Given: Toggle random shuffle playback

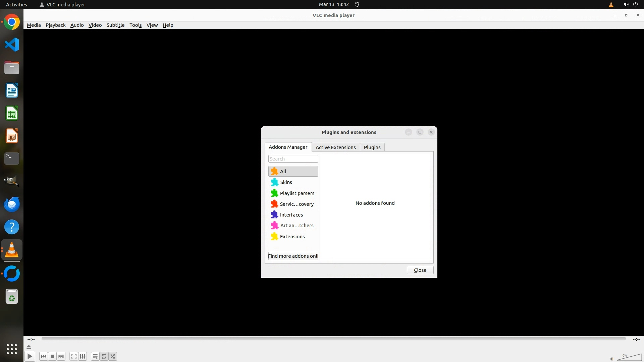Looking at the screenshot, I should pyautogui.click(x=113, y=356).
